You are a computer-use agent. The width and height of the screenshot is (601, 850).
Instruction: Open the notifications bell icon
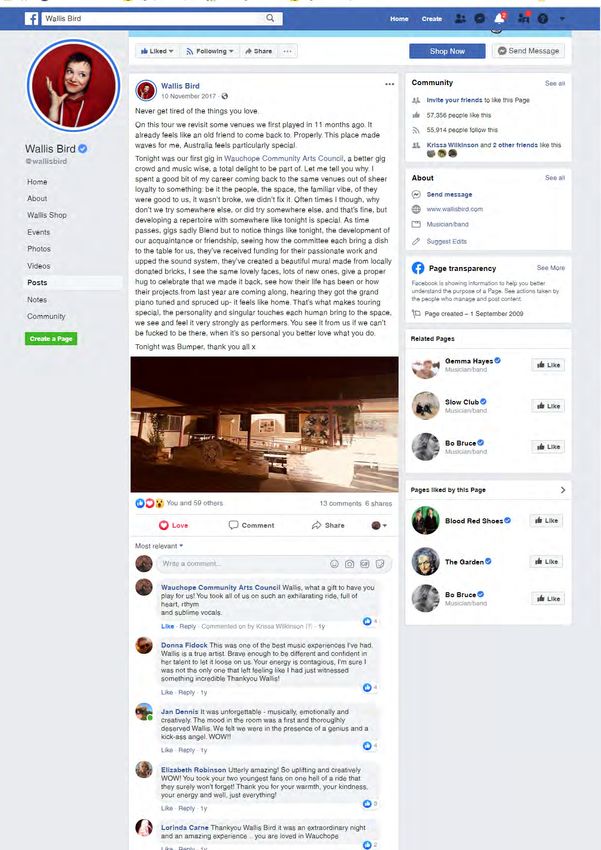[x=499, y=18]
